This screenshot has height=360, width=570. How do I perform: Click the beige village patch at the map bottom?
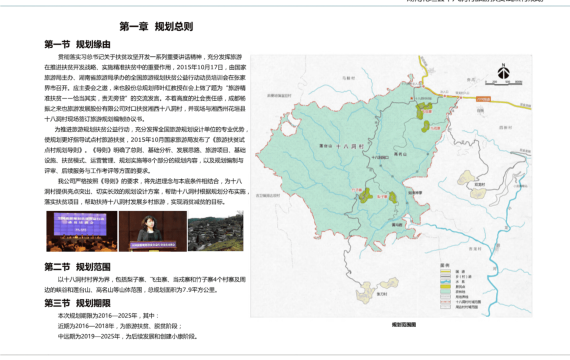[366, 292]
